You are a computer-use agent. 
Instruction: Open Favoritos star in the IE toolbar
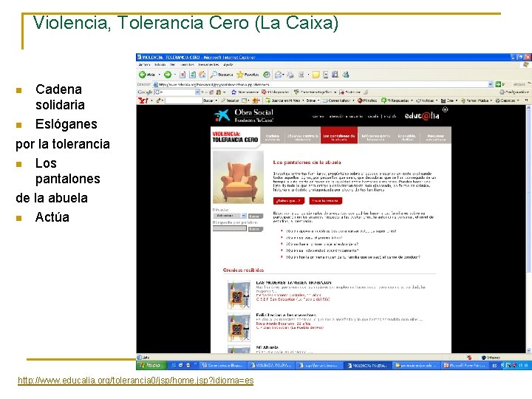pyautogui.click(x=248, y=75)
